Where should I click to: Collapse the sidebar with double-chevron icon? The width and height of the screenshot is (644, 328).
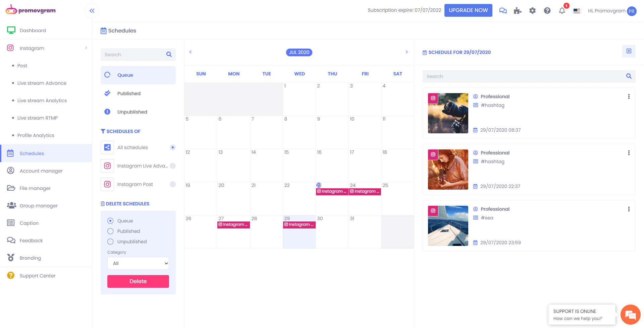click(x=92, y=11)
